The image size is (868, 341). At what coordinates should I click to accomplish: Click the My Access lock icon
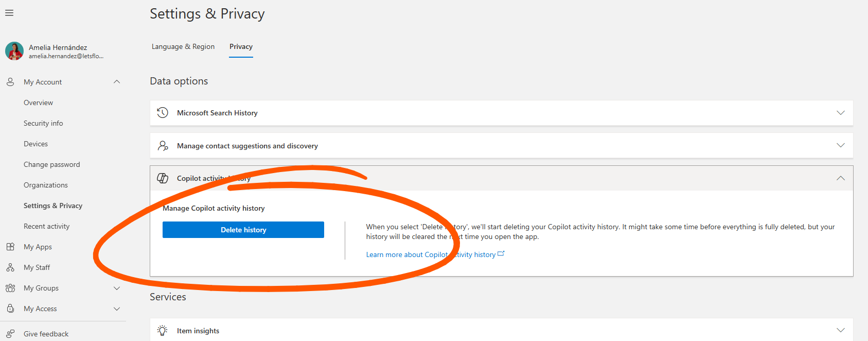coord(10,309)
